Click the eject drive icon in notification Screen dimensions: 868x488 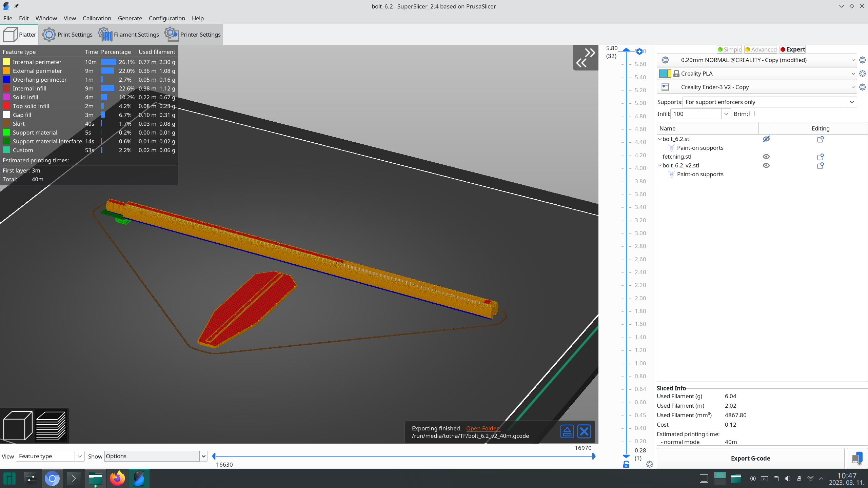[x=567, y=431]
